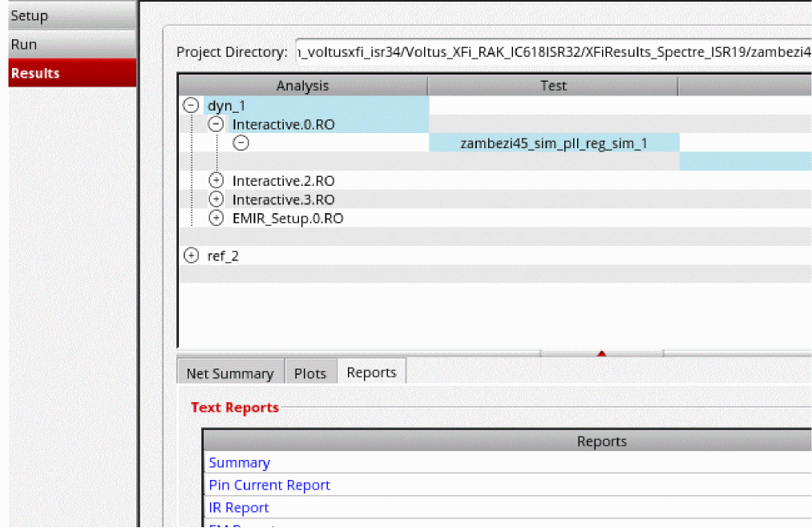Viewport: 812px width, 528px height.
Task: Expand the Interactive.2.RO node
Action: 216,181
